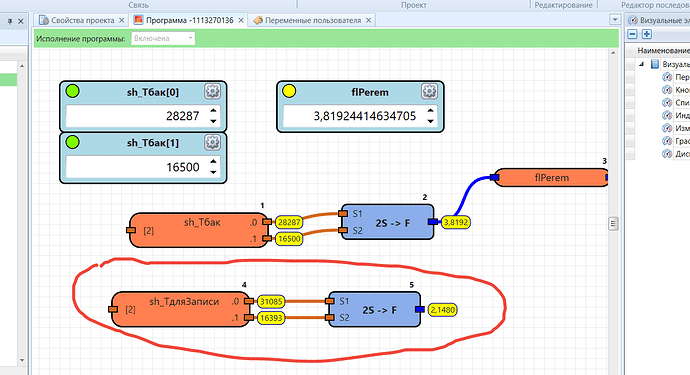This screenshot has width=690, height=375.
Task: Click the collapse-all minus icon in right panel
Action: tap(632, 34)
